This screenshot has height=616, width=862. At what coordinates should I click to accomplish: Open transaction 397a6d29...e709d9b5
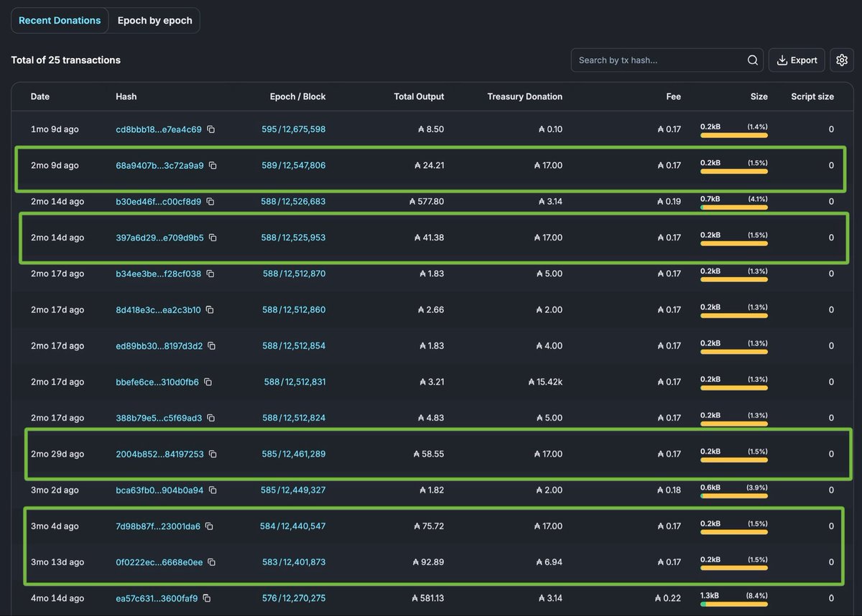point(159,238)
